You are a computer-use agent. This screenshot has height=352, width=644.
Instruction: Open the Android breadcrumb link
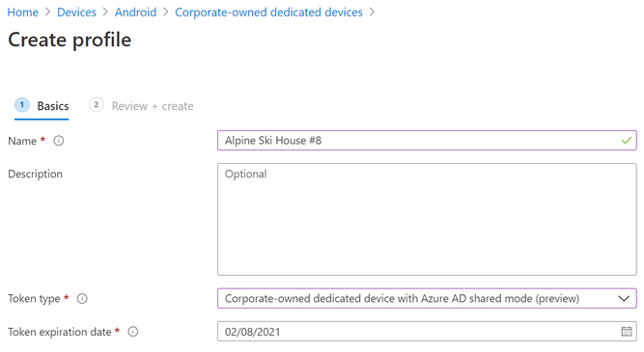point(135,13)
